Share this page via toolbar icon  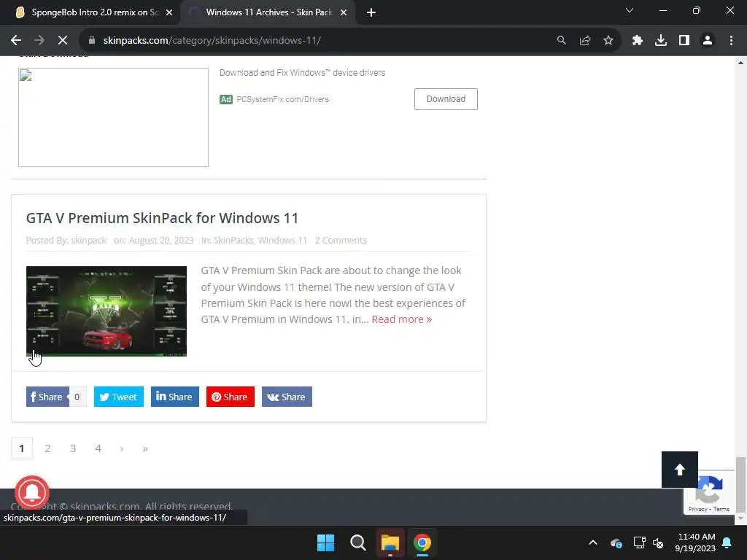[584, 41]
